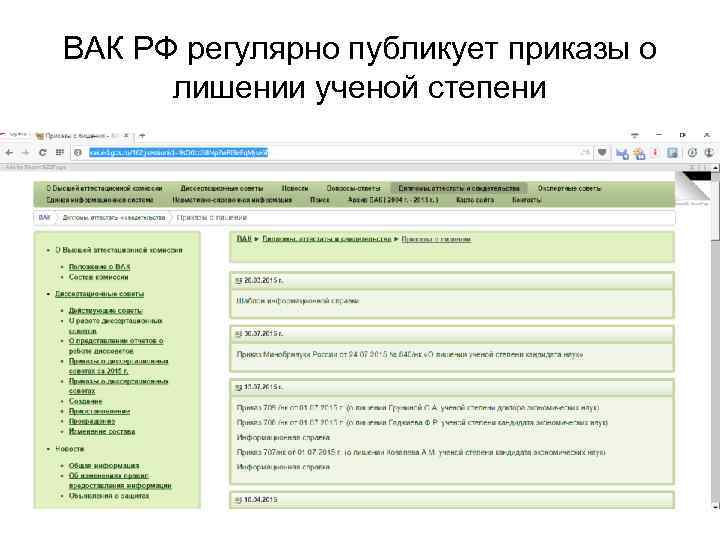The width and height of the screenshot is (720, 540).
Task: Open sidebar link 'Положение о ВАК'
Action: coord(100,267)
